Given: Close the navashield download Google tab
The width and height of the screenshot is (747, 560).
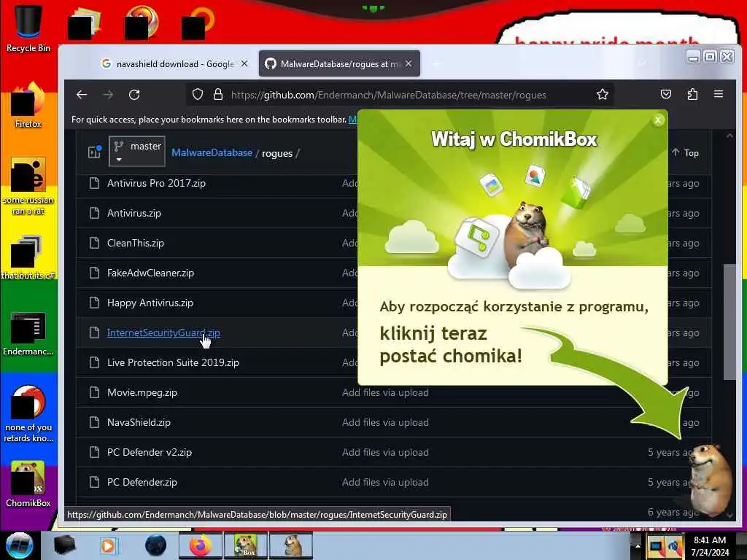Looking at the screenshot, I should coord(244,63).
